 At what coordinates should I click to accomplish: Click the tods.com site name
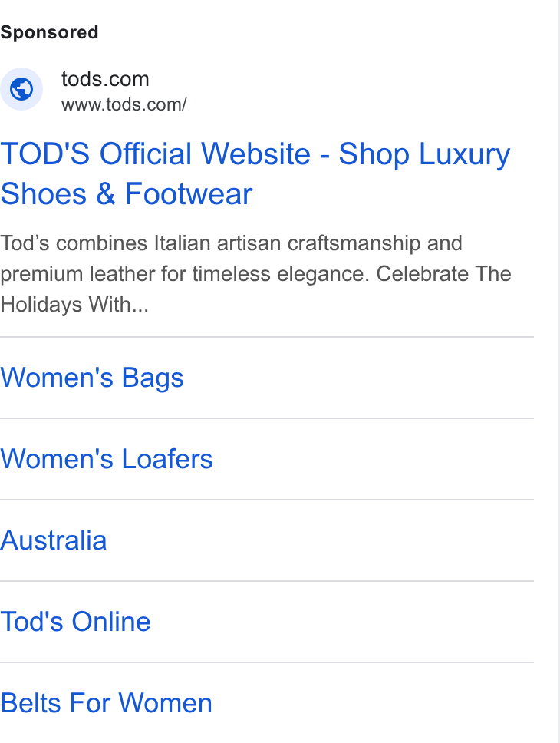click(105, 79)
